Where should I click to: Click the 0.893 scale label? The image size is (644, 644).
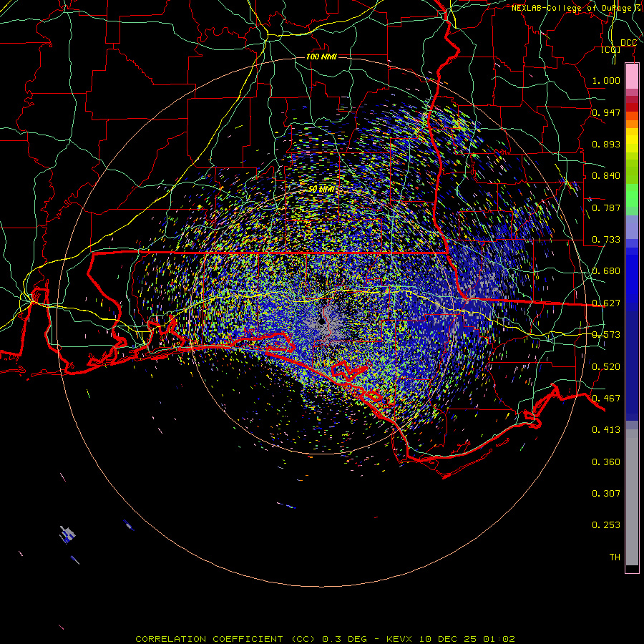[x=606, y=144]
